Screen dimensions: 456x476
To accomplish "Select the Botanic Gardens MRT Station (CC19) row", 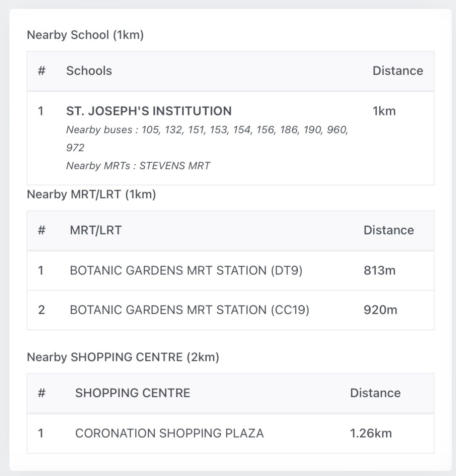I will (189, 310).
